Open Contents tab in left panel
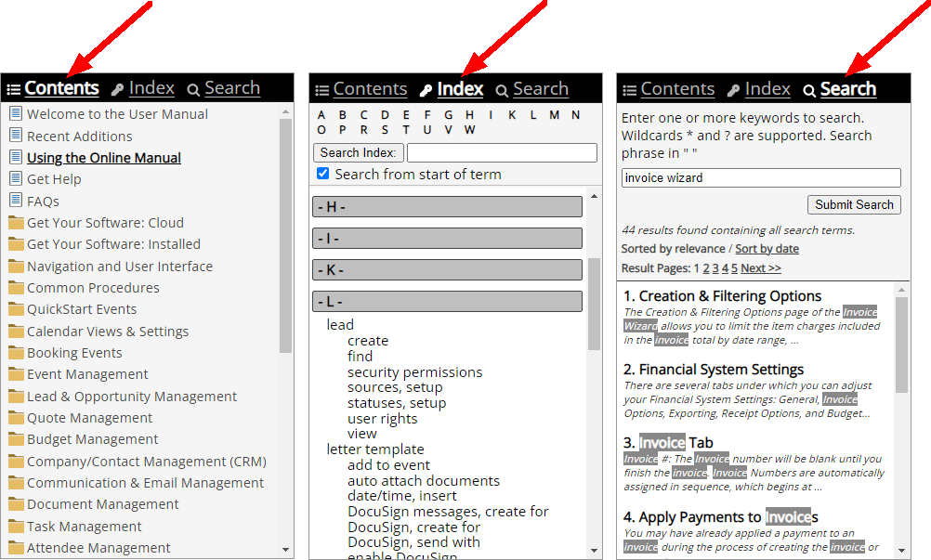Image resolution: width=931 pixels, height=560 pixels. (61, 88)
